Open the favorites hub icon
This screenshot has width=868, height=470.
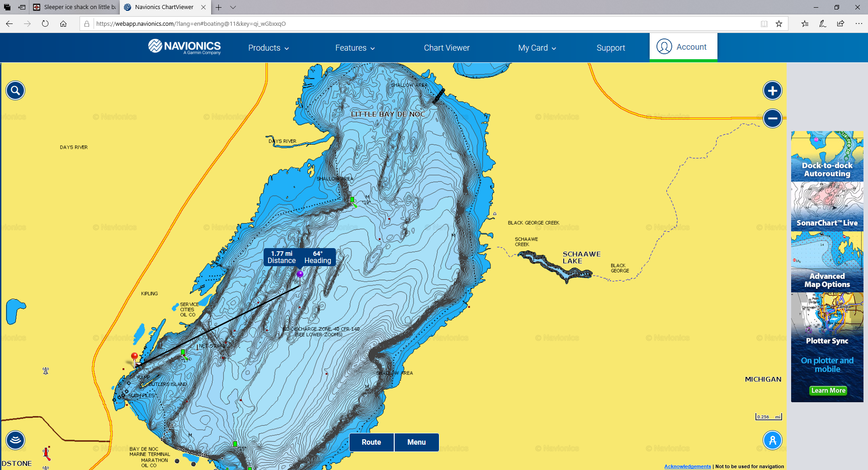805,23
